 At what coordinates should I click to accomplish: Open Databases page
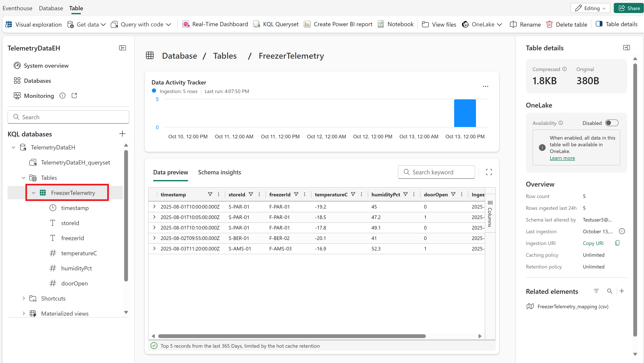33,81
